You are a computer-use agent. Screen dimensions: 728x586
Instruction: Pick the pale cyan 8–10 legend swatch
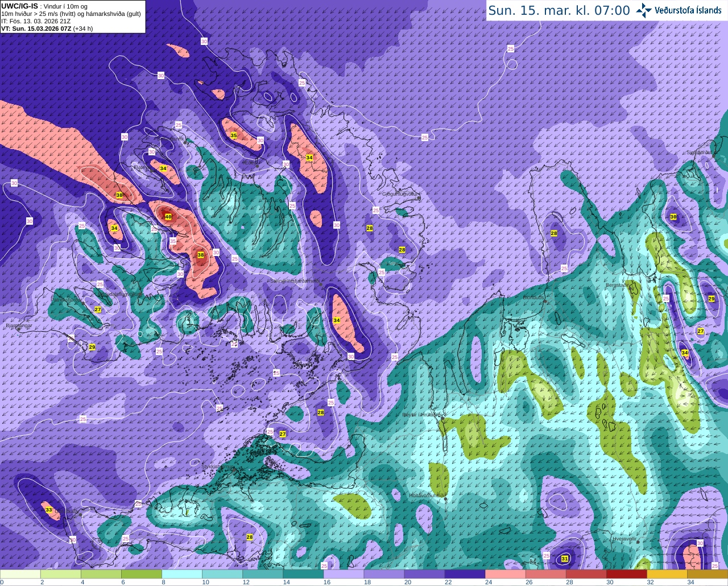[x=182, y=574]
